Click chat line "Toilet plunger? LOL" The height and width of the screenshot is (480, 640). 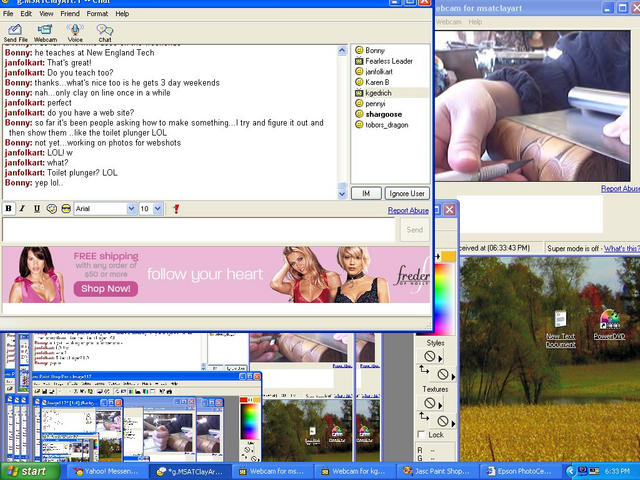pos(82,173)
